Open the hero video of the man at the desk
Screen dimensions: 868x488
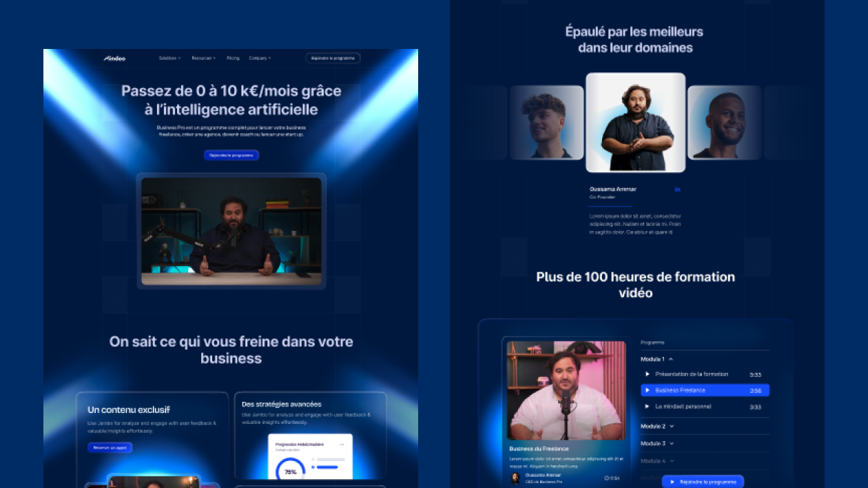tap(231, 231)
